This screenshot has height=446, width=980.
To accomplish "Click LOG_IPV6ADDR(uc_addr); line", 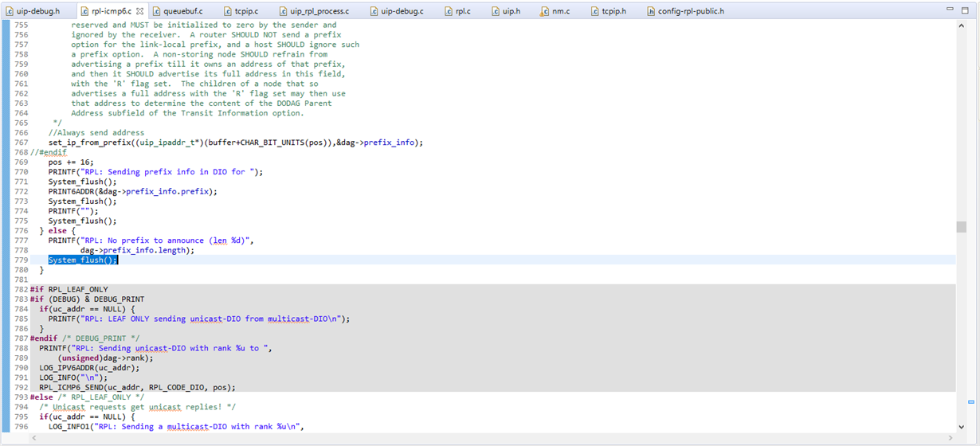I will [89, 367].
